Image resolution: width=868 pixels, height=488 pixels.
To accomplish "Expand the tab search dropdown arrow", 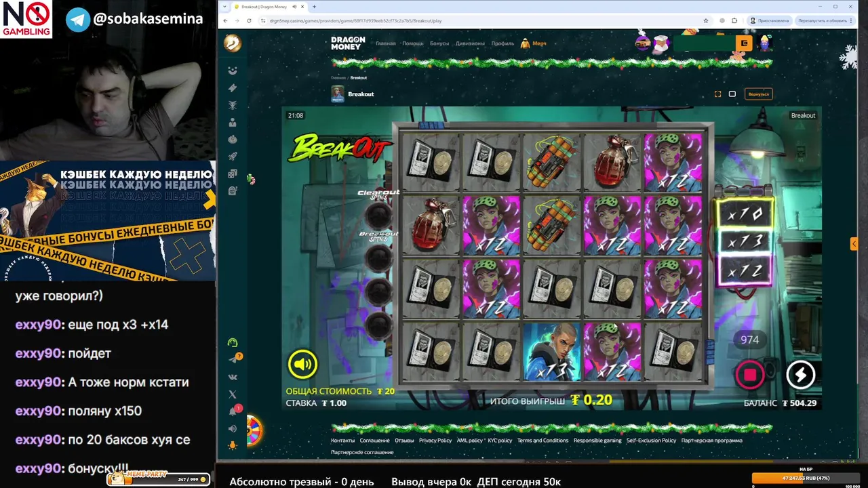I will (224, 7).
